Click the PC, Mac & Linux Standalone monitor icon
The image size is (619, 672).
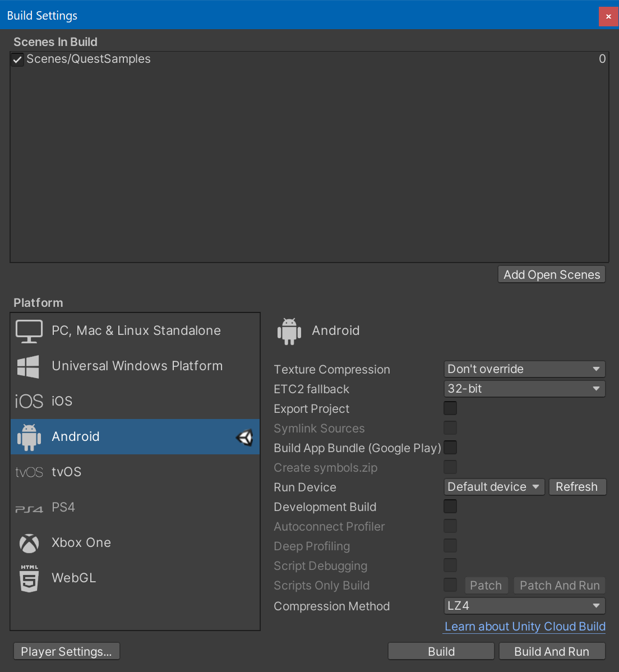click(x=29, y=331)
